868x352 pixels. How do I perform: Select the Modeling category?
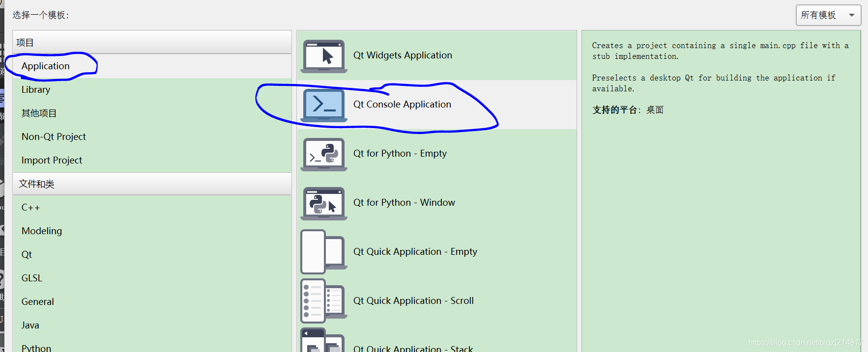(x=152, y=231)
